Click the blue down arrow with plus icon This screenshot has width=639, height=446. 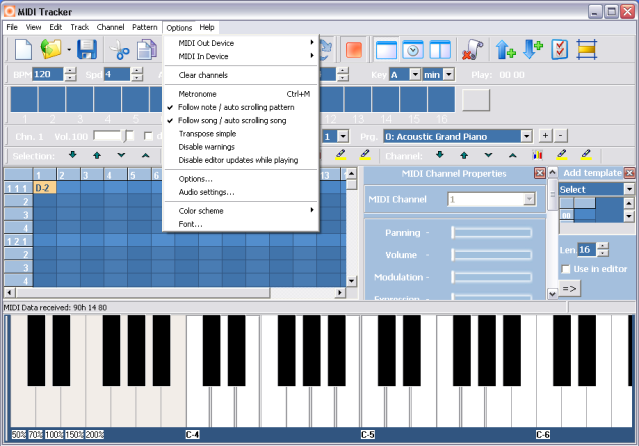(532, 49)
